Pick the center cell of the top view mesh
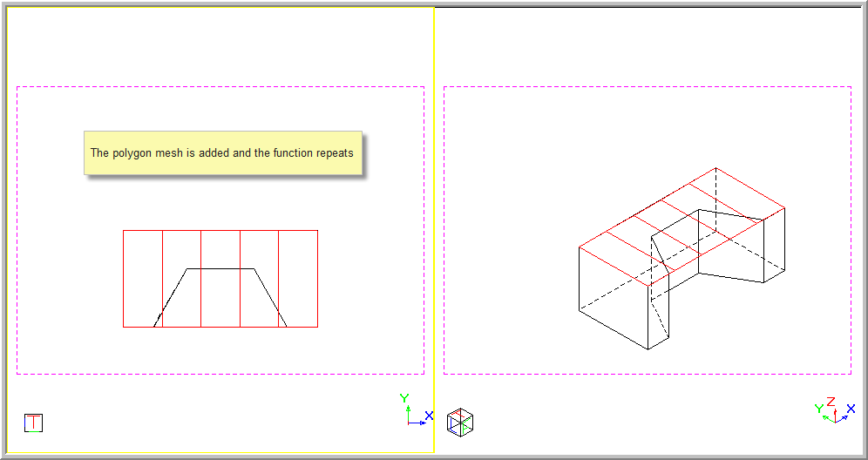The width and height of the screenshot is (868, 460). [220, 248]
